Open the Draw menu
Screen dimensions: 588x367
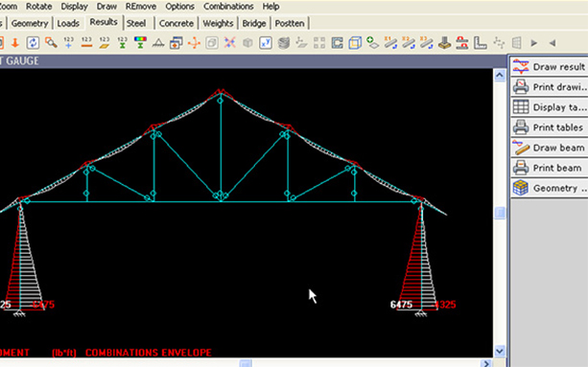(x=106, y=7)
